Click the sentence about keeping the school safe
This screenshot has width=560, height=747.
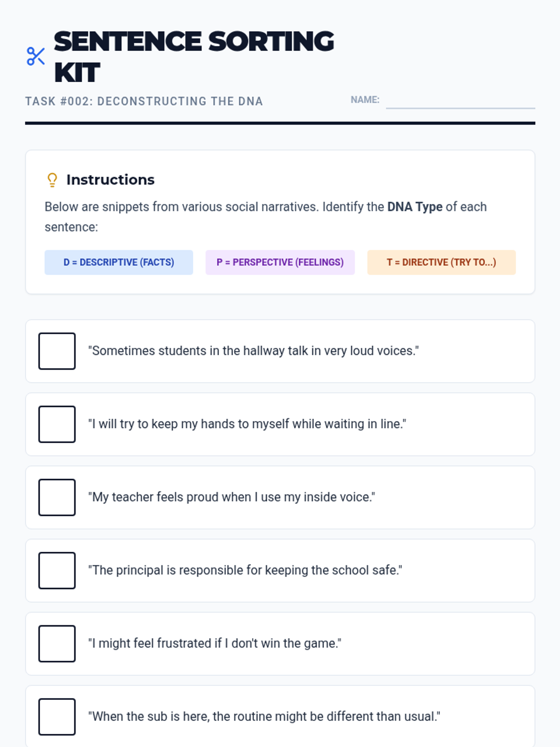[x=245, y=571]
